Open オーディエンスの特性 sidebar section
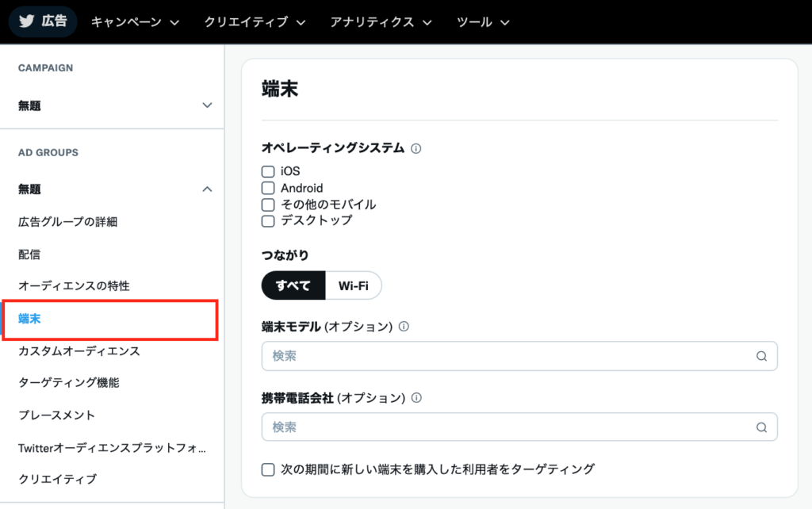 click(x=74, y=285)
